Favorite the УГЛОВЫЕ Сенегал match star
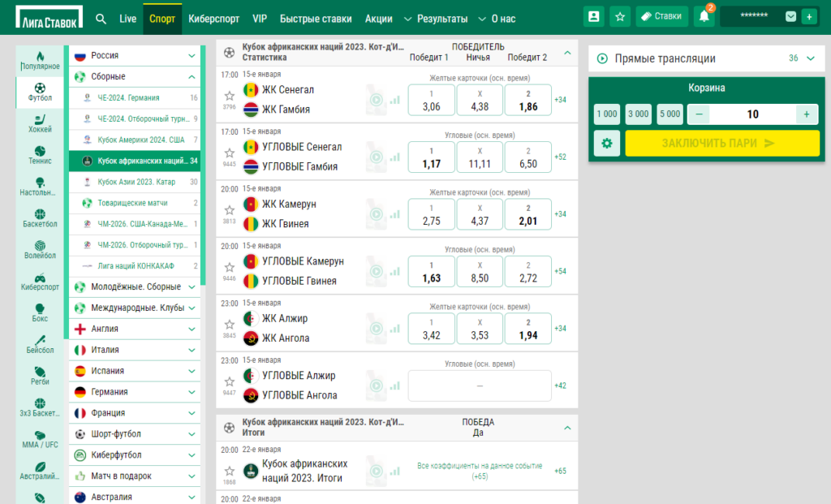Viewport: 831px width, 504px height. point(230,153)
